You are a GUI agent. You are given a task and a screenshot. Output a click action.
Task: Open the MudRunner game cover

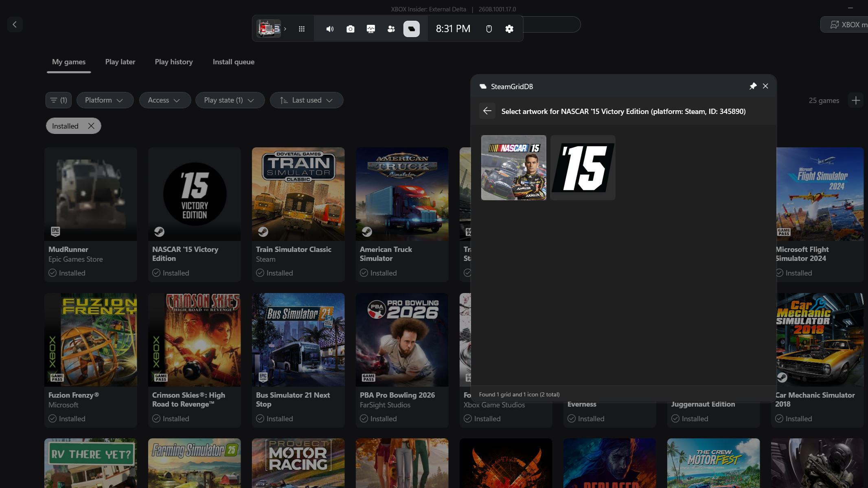[91, 194]
